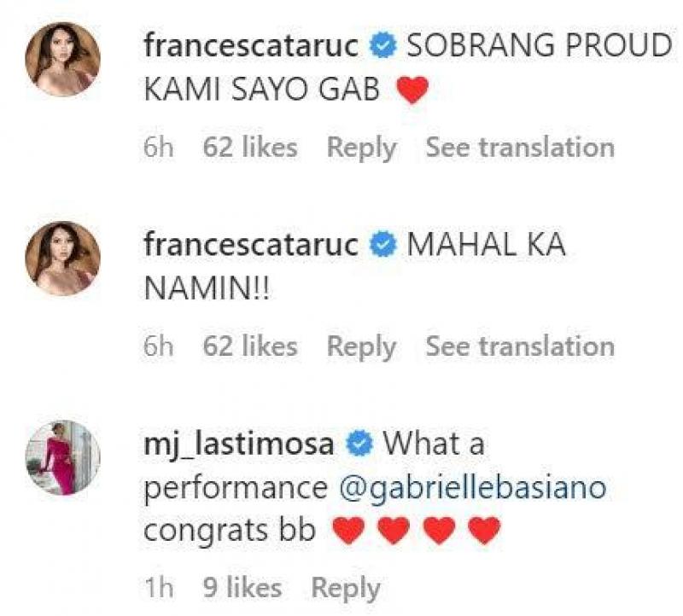This screenshot has height=616, width=683.
Task: Reply to the MAHAL KA NAMIN comment
Action: 362,346
